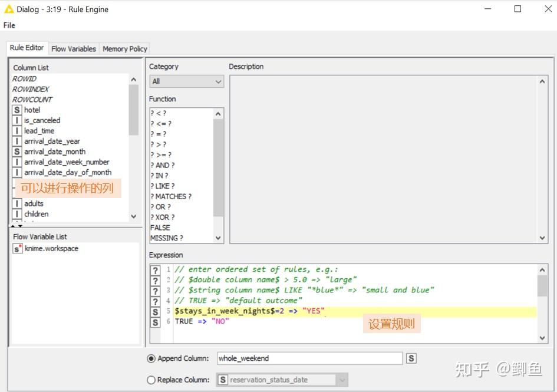This screenshot has width=557, height=392.
Task: Open the Replace Column dropdown arrow
Action: click(342, 380)
